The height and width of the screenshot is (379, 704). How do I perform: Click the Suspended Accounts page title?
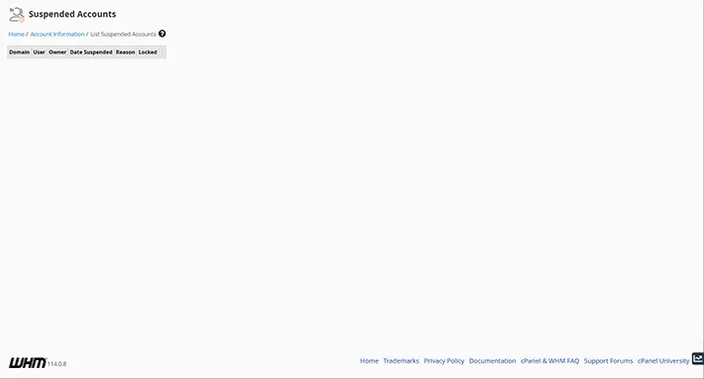click(x=72, y=14)
